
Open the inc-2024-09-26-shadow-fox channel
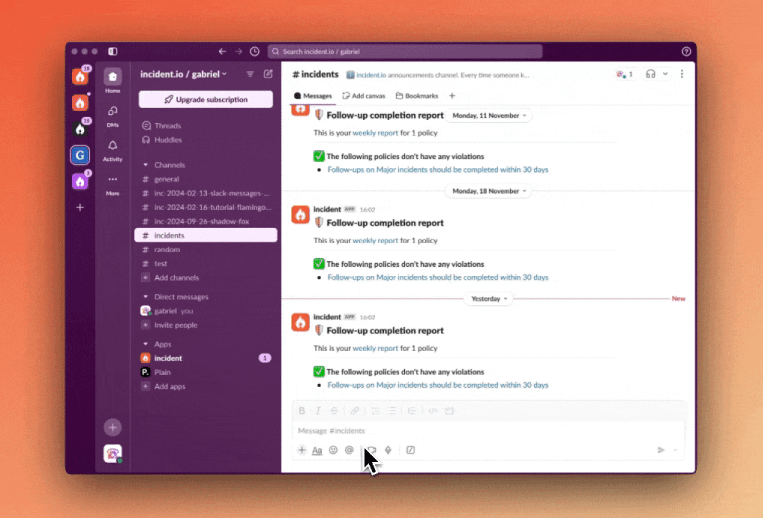tap(206, 221)
